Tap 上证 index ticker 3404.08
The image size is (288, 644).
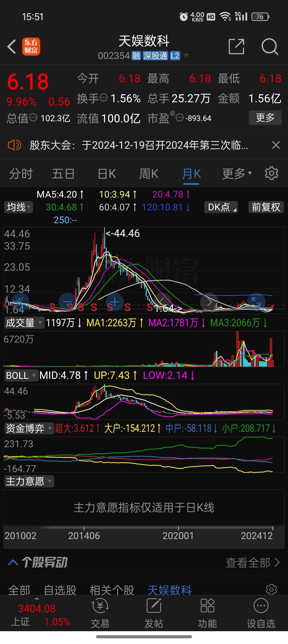click(x=37, y=609)
